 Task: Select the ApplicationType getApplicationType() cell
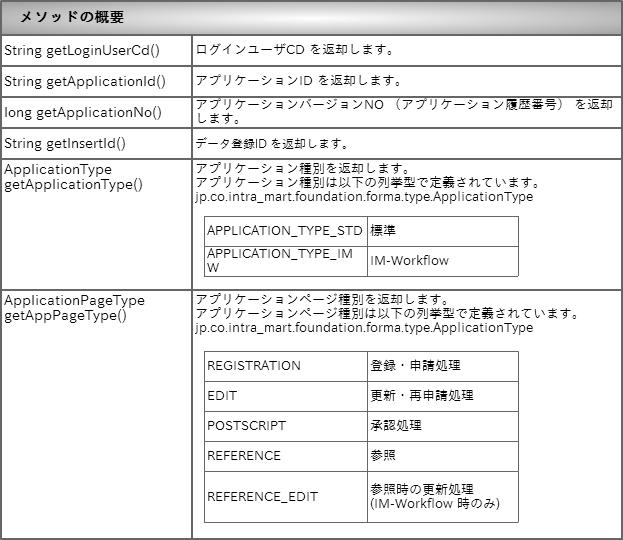[x=97, y=225]
